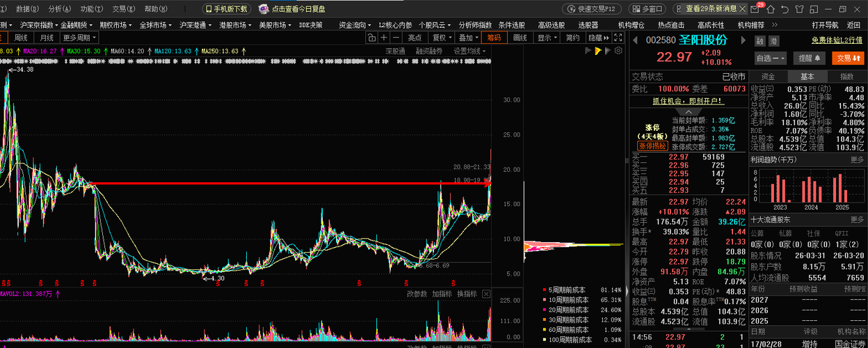868x348 pixels.
Task: Click the quick trade 快速交易F12 button
Action: click(590, 9)
